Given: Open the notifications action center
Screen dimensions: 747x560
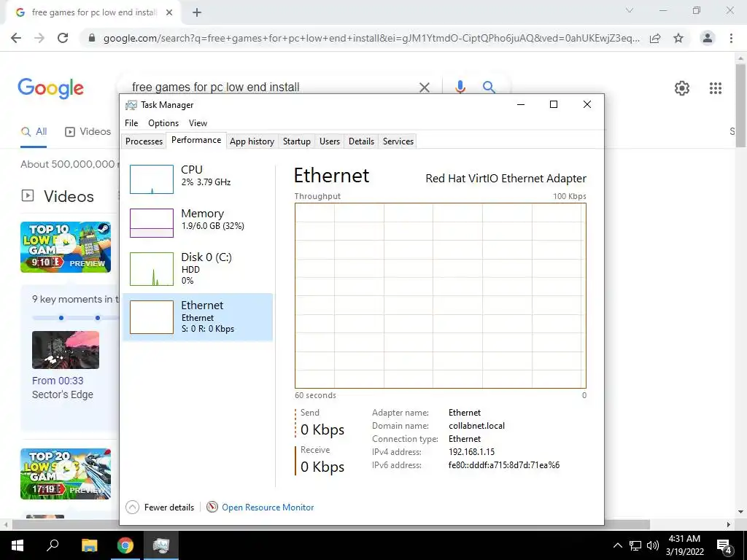Looking at the screenshot, I should click(724, 546).
